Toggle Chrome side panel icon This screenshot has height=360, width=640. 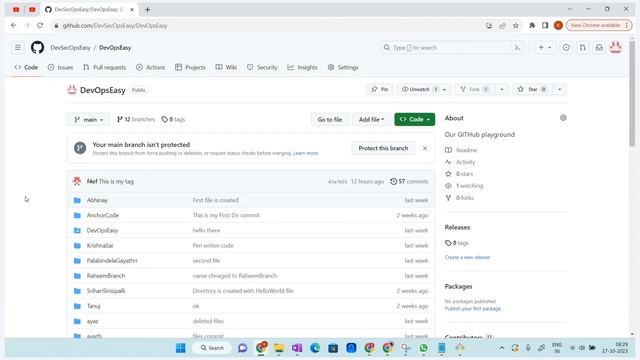coord(545,25)
